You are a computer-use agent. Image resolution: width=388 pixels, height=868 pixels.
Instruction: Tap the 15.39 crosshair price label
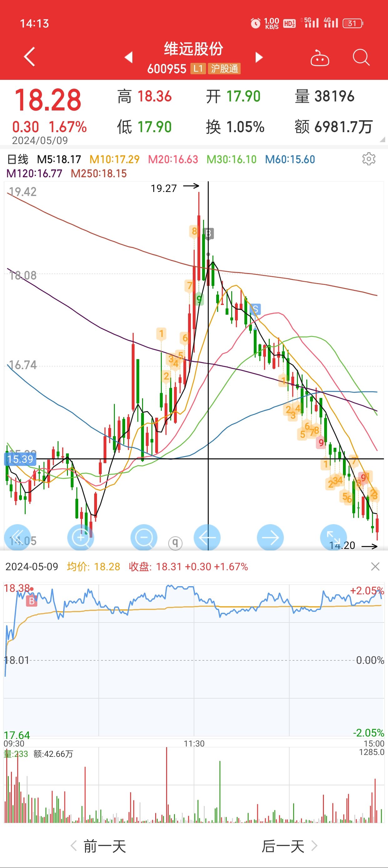(x=20, y=459)
